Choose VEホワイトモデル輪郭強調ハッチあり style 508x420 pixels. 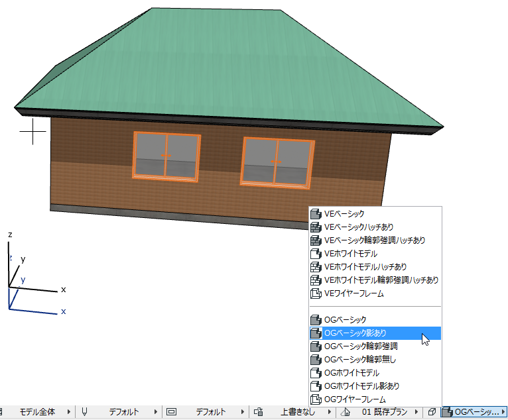tap(375, 280)
